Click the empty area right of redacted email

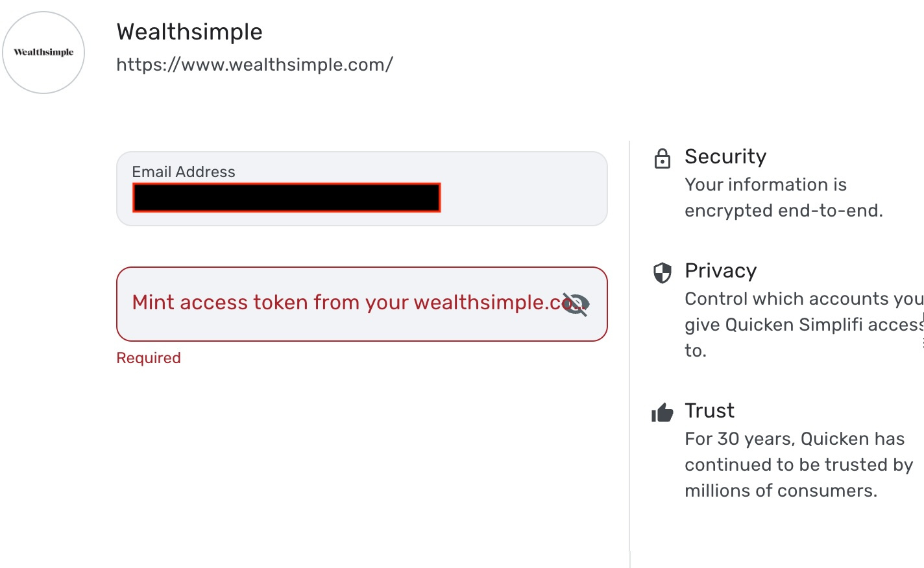pyautogui.click(x=522, y=198)
